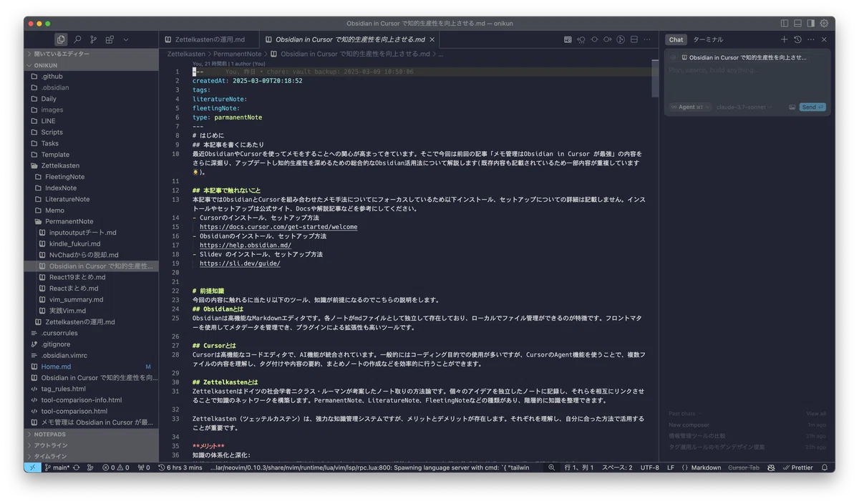Toggle the bottom panel layout icon
859x504 pixels.
[797, 24]
